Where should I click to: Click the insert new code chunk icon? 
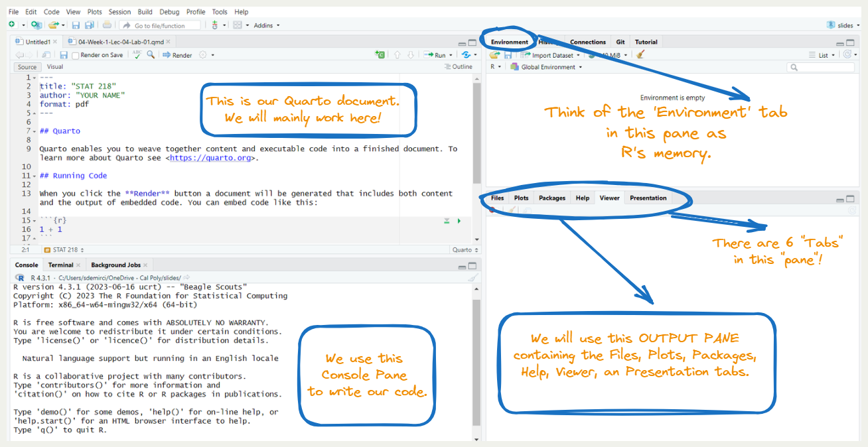[380, 55]
